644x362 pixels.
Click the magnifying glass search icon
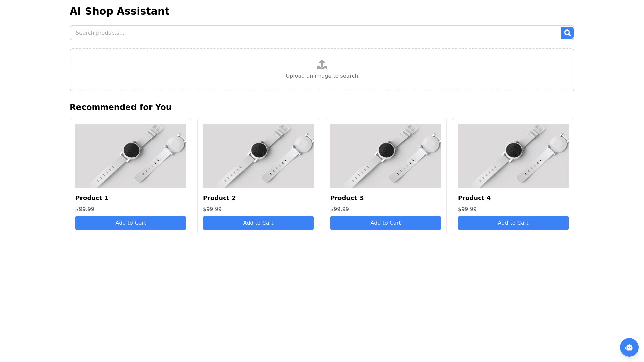point(567,33)
